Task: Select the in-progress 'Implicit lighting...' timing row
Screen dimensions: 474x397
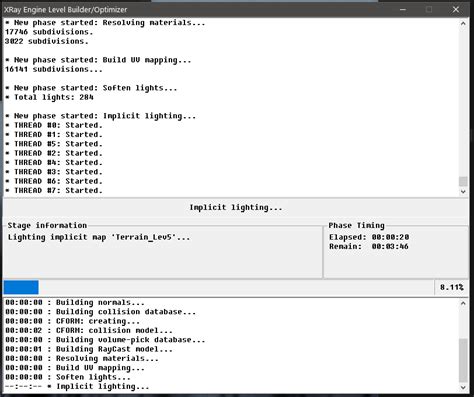Action: (x=77, y=387)
